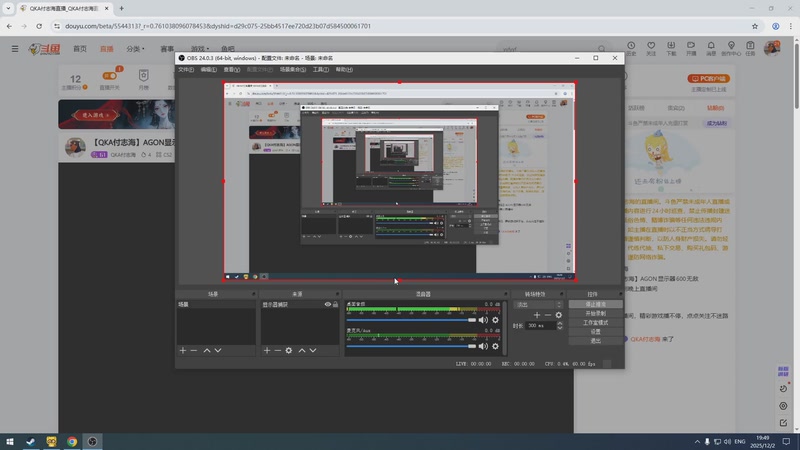Add a new source with the plus icon
Image resolution: width=800 pixels, height=450 pixels.
(x=267, y=351)
